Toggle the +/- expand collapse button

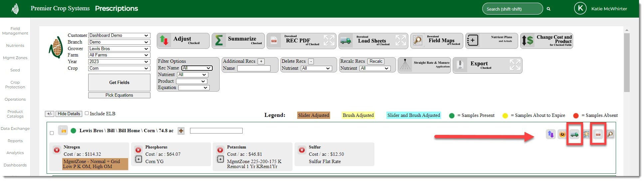50,114
